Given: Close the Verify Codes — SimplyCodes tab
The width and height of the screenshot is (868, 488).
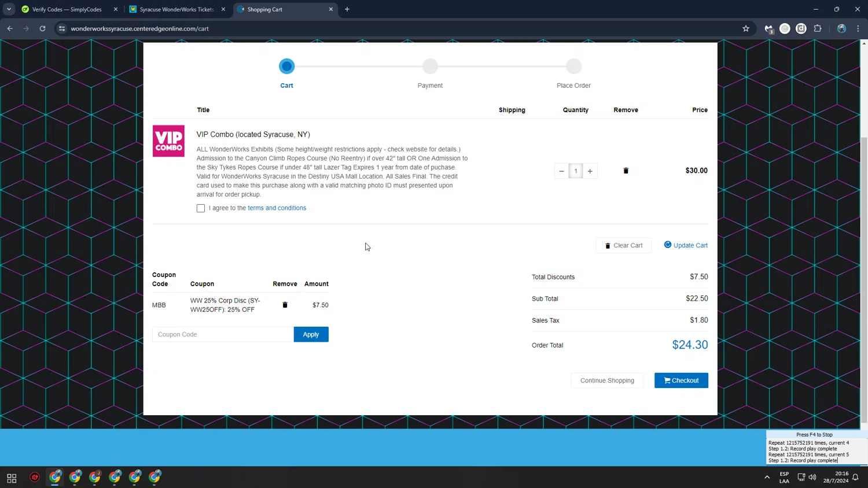Looking at the screenshot, I should tap(116, 9).
